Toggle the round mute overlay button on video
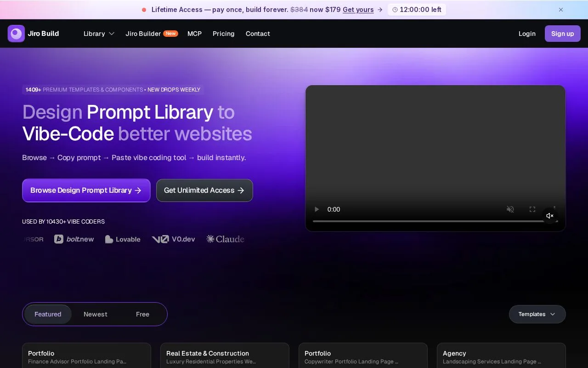Image resolution: width=588 pixels, height=368 pixels. coord(550,216)
